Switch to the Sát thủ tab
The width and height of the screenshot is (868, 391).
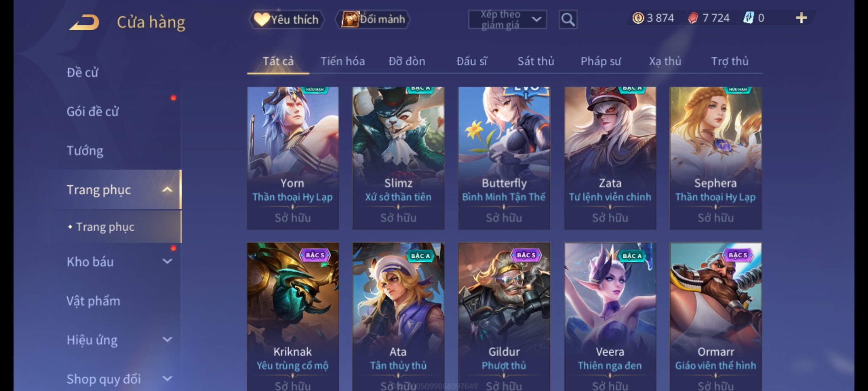click(x=536, y=61)
